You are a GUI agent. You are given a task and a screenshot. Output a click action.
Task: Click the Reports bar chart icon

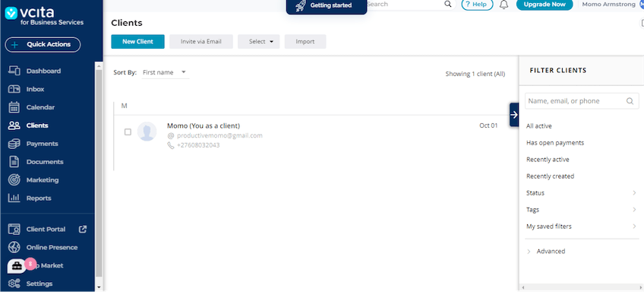coord(14,198)
